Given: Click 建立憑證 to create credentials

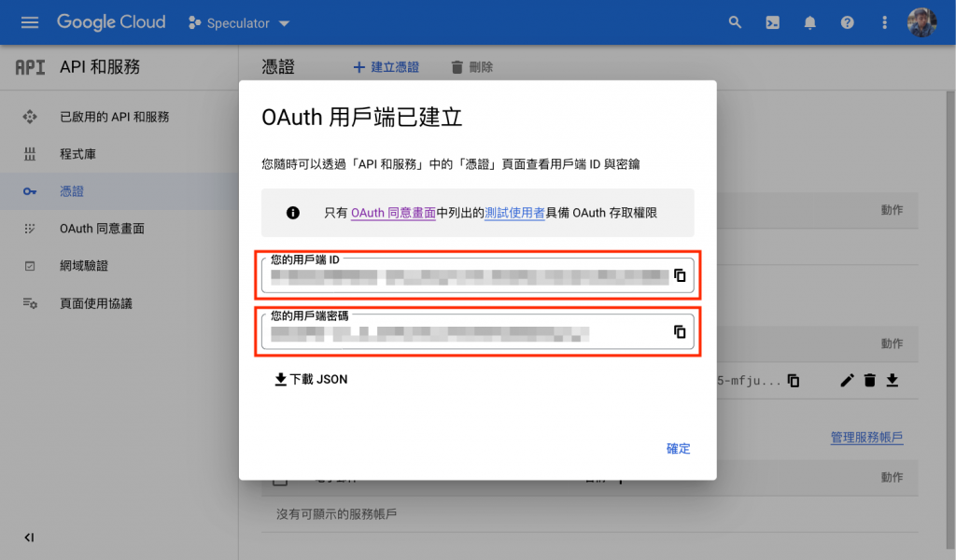Looking at the screenshot, I should click(x=386, y=67).
